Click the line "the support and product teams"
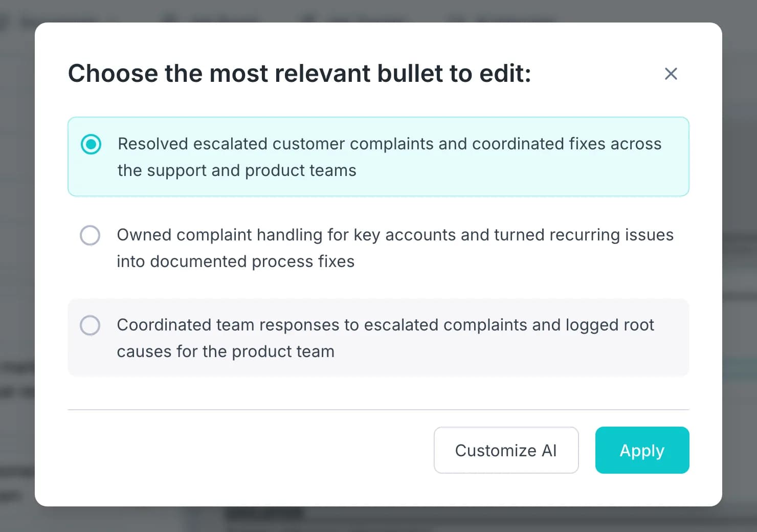 [237, 170]
